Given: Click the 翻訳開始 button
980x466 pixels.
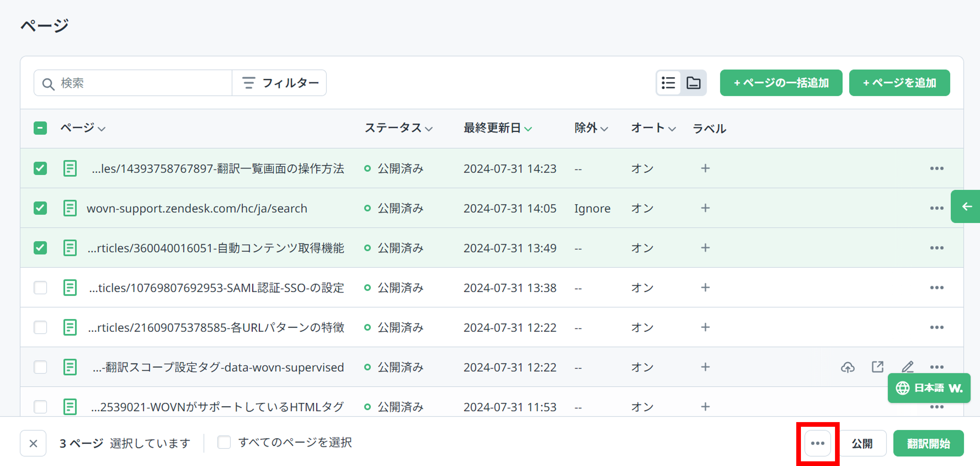Looking at the screenshot, I should click(928, 443).
